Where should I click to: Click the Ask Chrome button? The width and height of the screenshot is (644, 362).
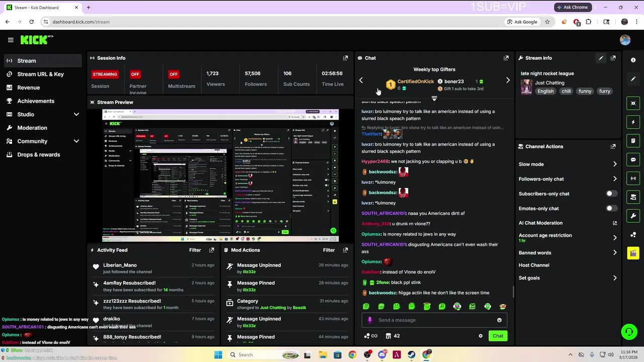click(572, 7)
